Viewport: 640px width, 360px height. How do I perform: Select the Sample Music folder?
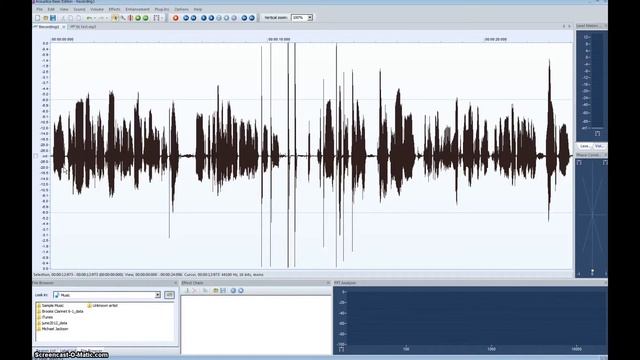pyautogui.click(x=50, y=305)
